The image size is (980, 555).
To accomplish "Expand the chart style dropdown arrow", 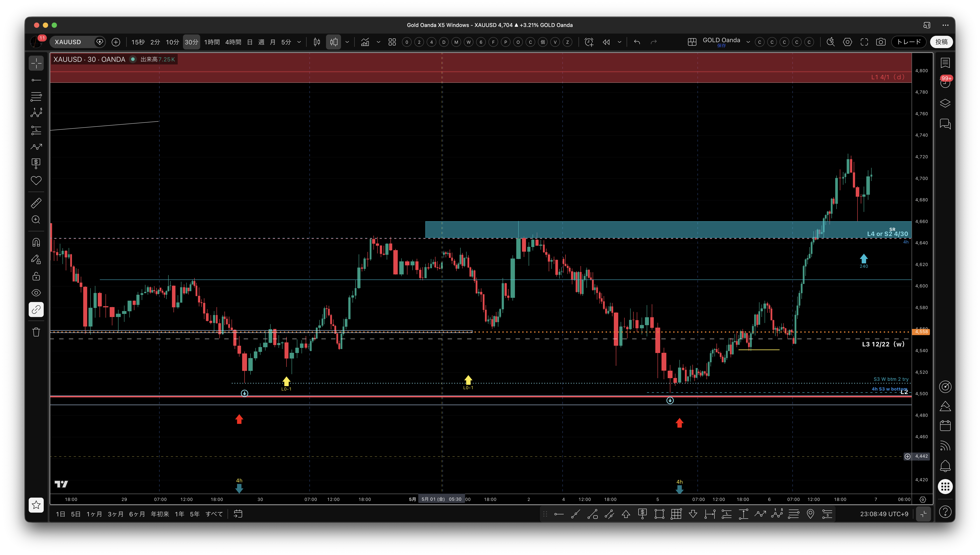I will [347, 42].
